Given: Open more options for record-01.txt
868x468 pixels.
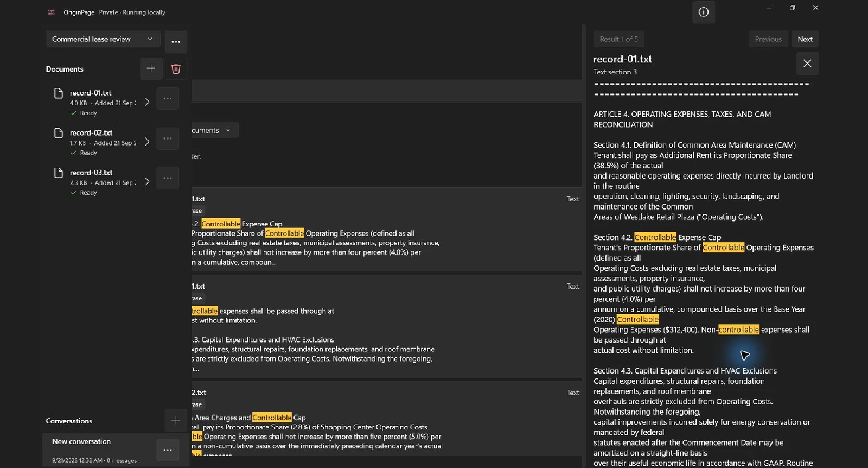Looking at the screenshot, I should (168, 99).
